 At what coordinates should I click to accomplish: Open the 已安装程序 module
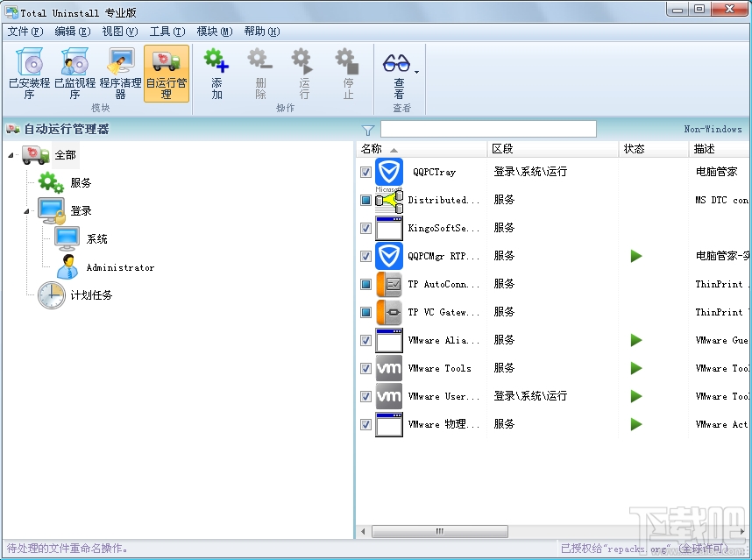28,74
